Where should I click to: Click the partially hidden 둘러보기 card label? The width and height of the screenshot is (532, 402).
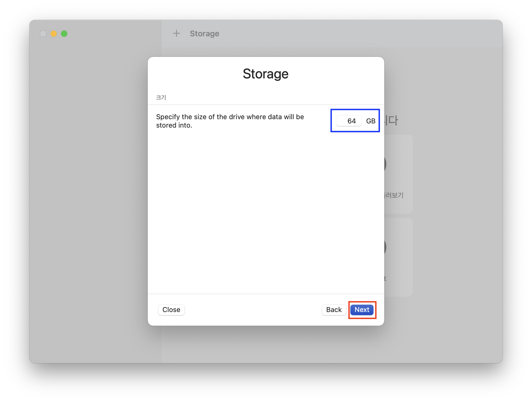[394, 195]
